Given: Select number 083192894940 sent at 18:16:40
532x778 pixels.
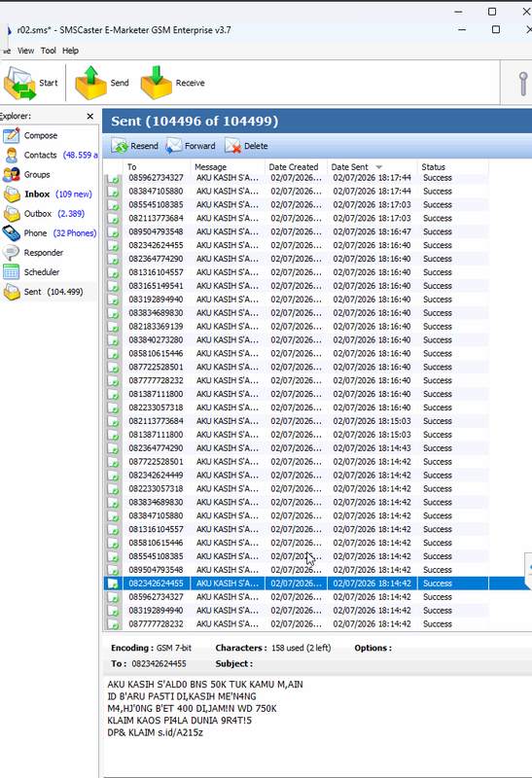Looking at the screenshot, I should [156, 300].
